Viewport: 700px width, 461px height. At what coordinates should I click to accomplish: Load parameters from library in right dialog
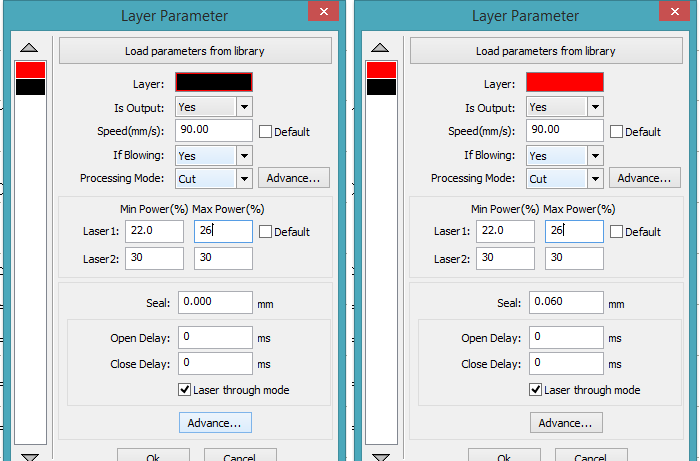546,51
